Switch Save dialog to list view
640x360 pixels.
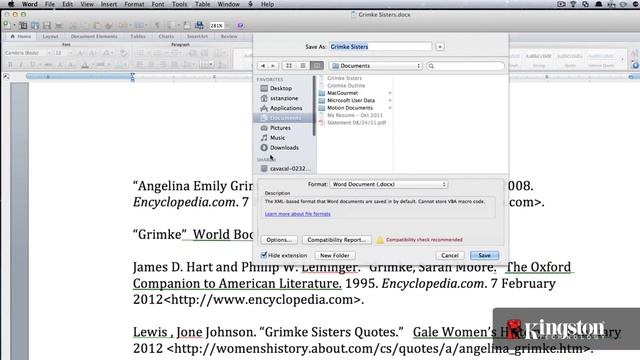pos(302,66)
